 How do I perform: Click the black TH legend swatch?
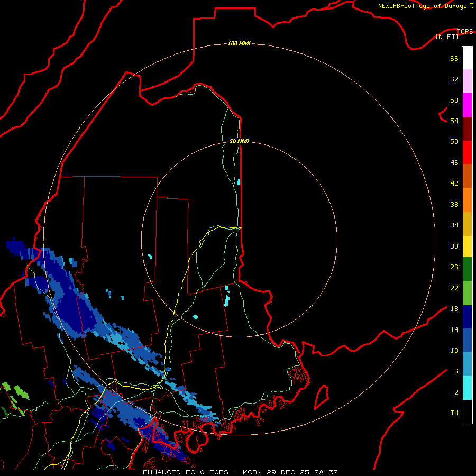467,411
